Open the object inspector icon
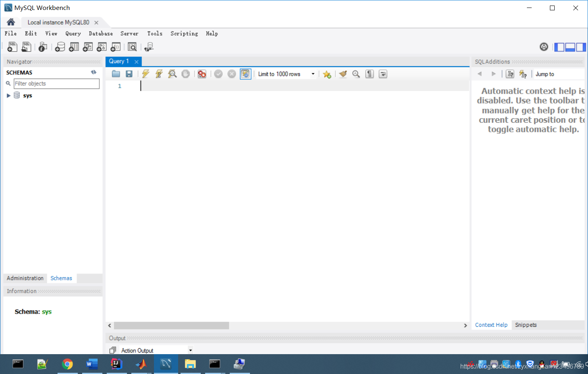This screenshot has height=374, width=588. pyautogui.click(x=43, y=47)
